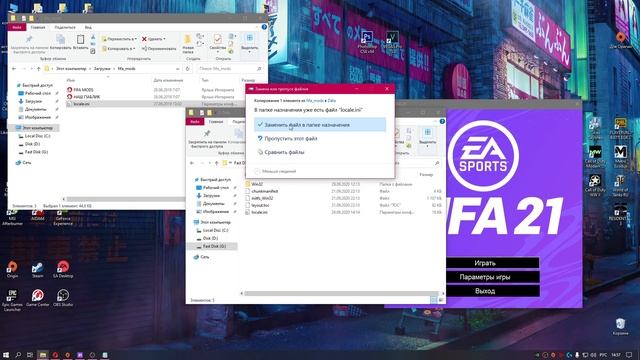Select locale.ini file in front Explorer window
This screenshot has width=640, height=360.
[259, 212]
